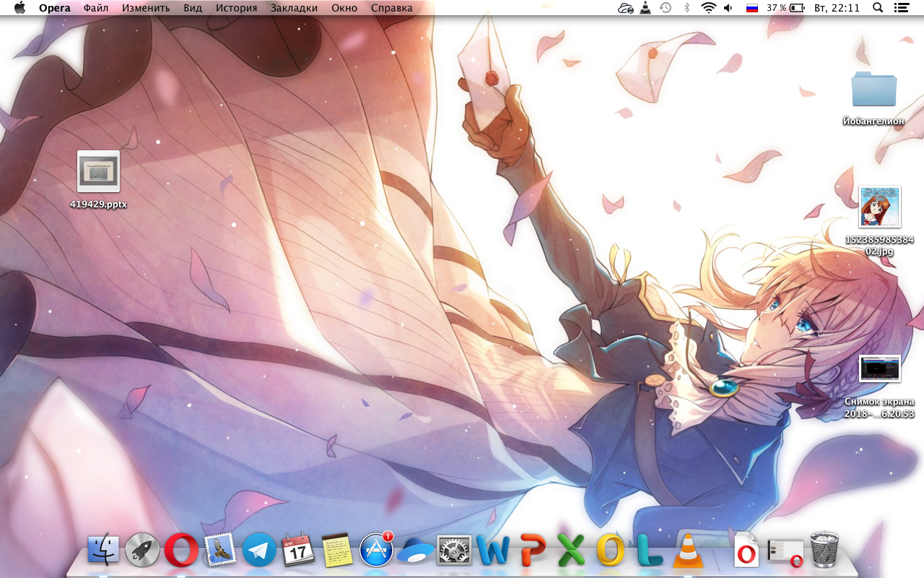This screenshot has height=578, width=924.
Task: Open System Preferences gear in the Dock
Action: (454, 551)
